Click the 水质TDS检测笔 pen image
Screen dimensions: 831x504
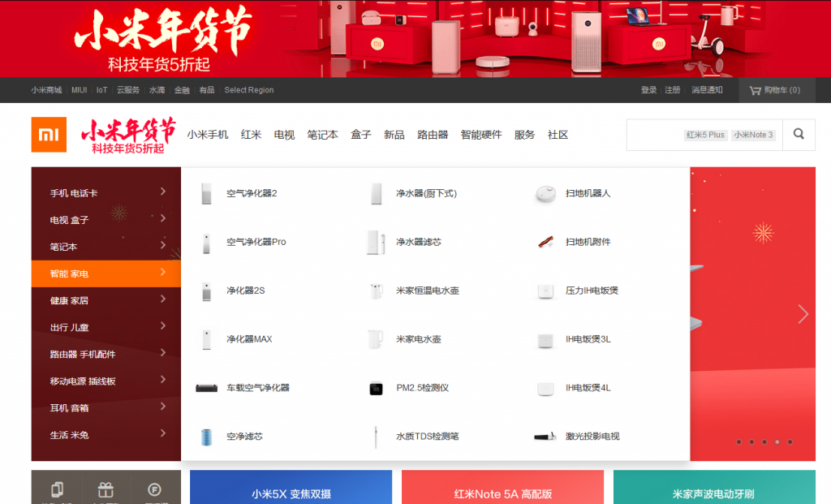pos(377,437)
